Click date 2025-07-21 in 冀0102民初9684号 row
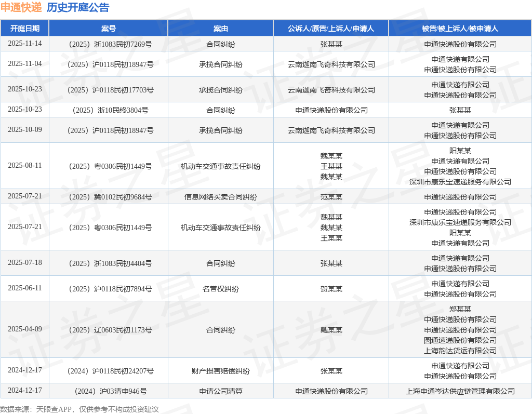532x414 pixels. point(25,196)
